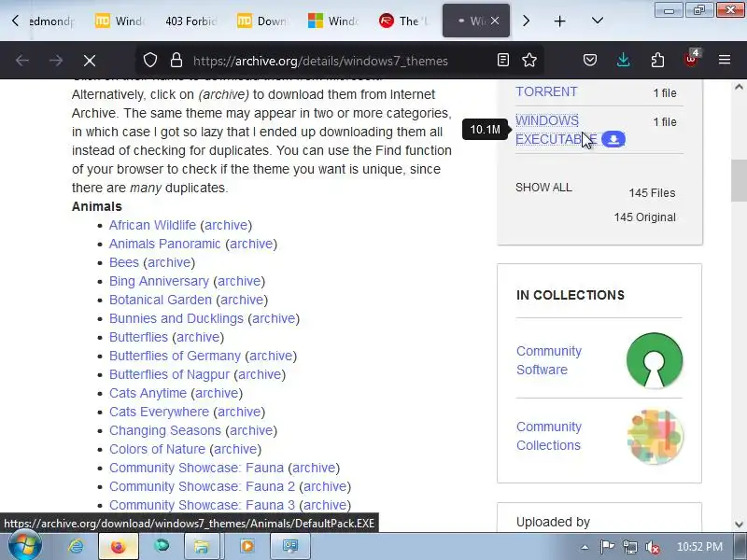747x560 pixels.
Task: Open site security padlock info
Action: coord(176,61)
